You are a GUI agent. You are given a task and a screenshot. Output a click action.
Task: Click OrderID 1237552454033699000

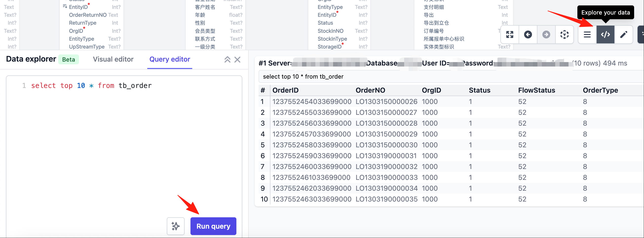point(312,102)
